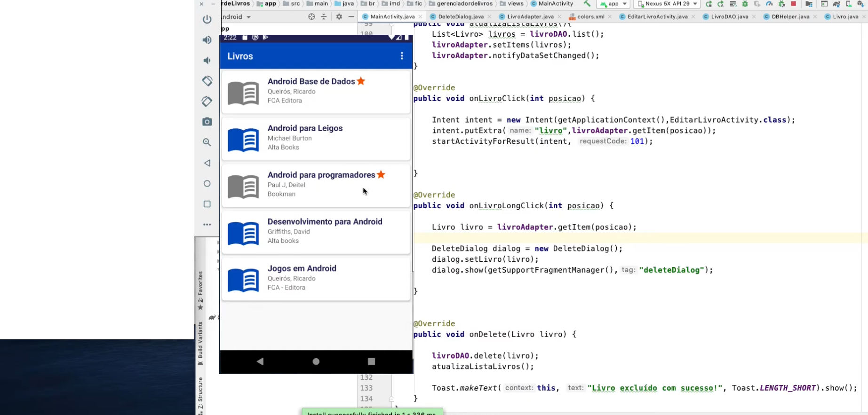Click the green Debug bug icon
The height and width of the screenshot is (415, 868).
click(x=745, y=4)
